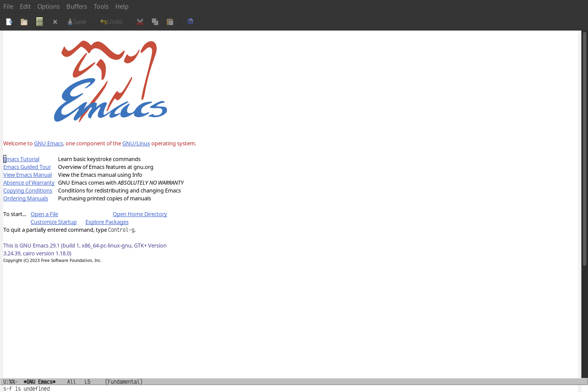This screenshot has height=392, width=588.
Task: Open the Emacs Guided Tour link
Action: point(27,167)
